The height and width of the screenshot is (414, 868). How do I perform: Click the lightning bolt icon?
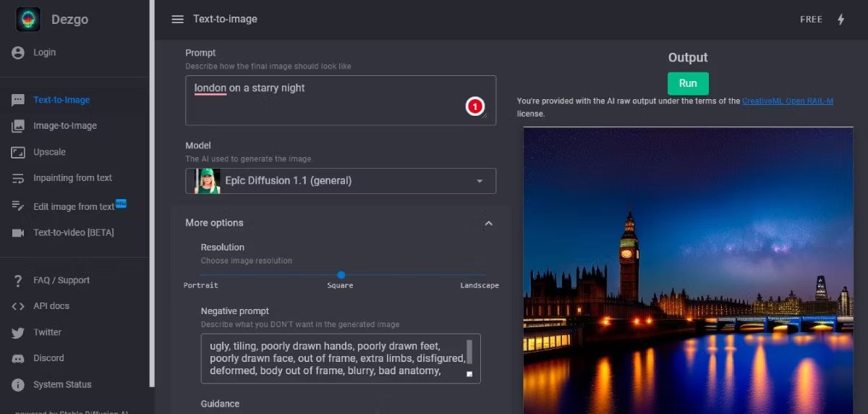(841, 20)
